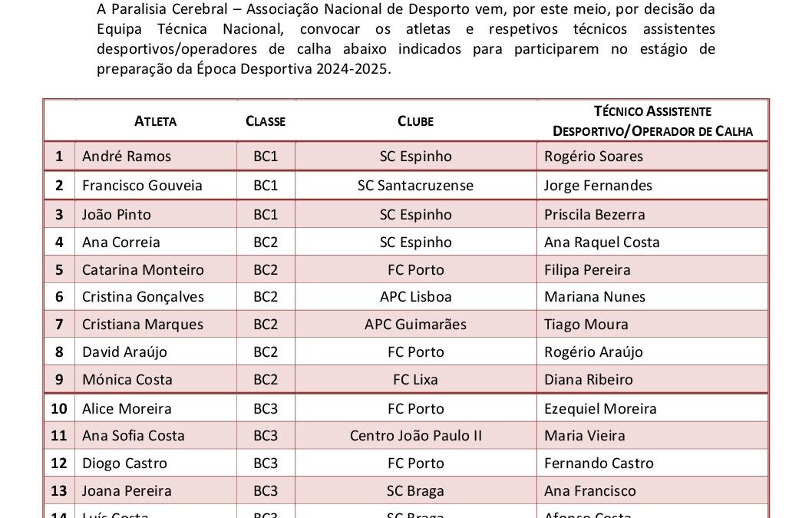
Task: Select athlete name André Ramos
Action: 127,157
